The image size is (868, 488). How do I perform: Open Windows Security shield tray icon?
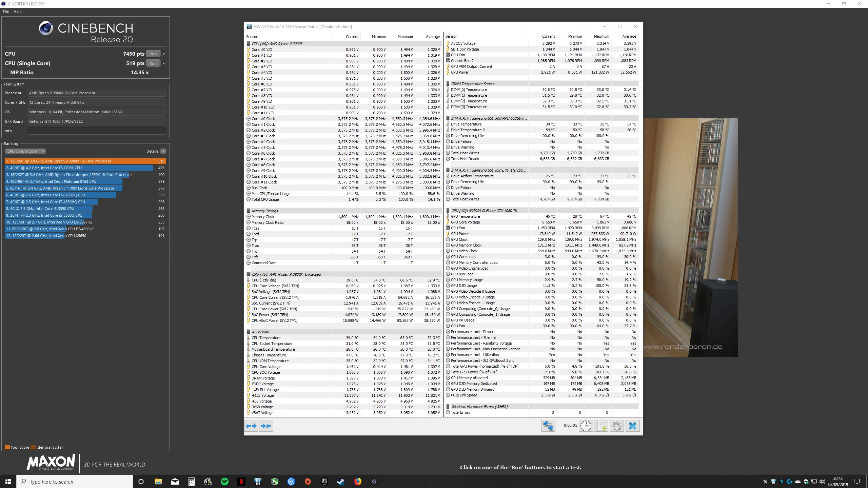pyautogui.click(x=806, y=482)
